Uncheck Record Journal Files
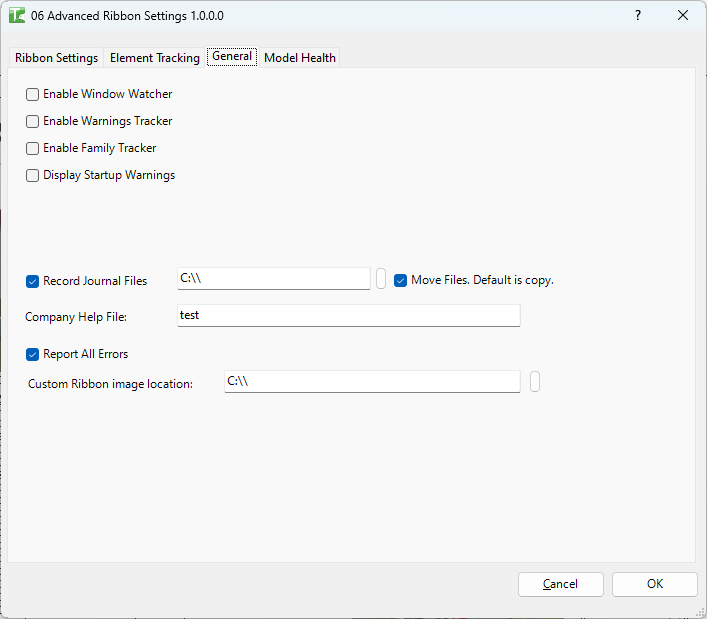Image resolution: width=707 pixels, height=619 pixels. point(33,281)
